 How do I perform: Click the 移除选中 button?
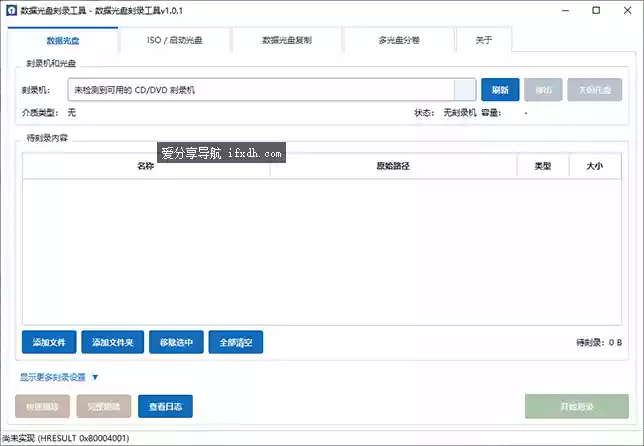coord(176,342)
